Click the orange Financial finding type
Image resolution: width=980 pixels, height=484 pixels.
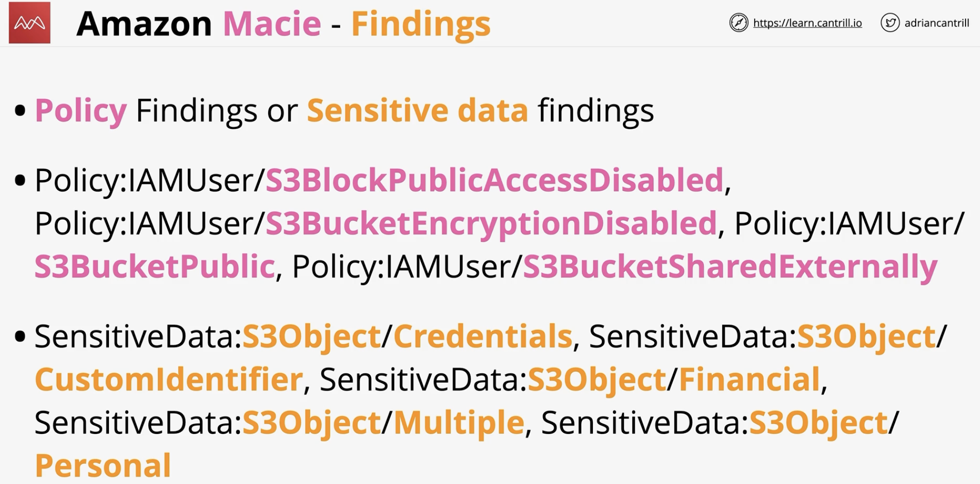point(749,379)
